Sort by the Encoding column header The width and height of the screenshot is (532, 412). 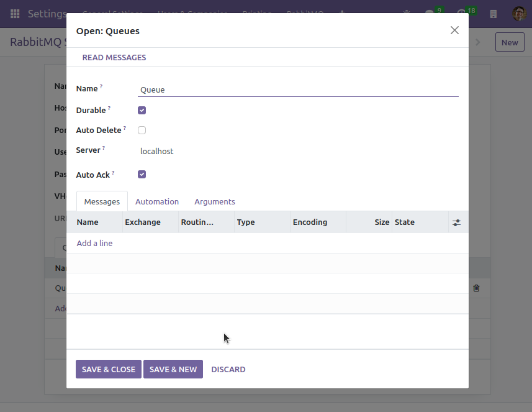pyautogui.click(x=318, y=222)
